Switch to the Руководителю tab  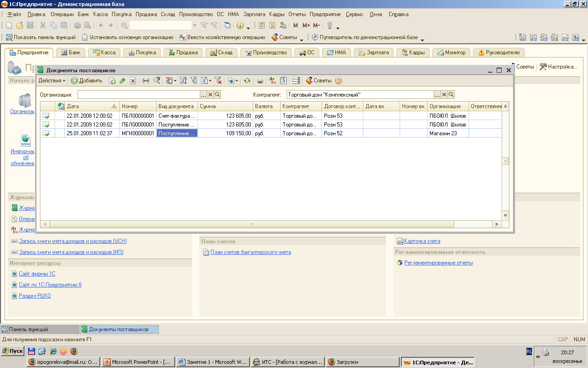click(498, 52)
